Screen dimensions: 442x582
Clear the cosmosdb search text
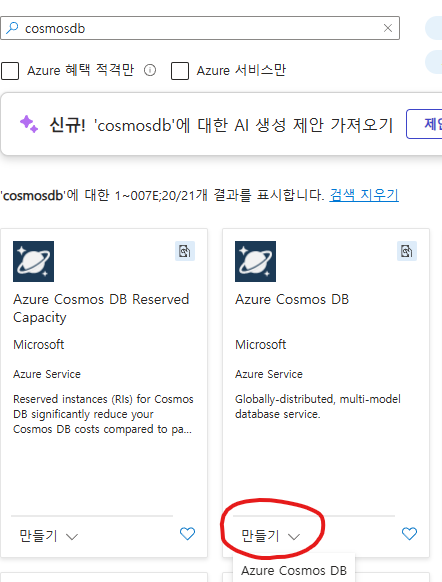click(388, 28)
